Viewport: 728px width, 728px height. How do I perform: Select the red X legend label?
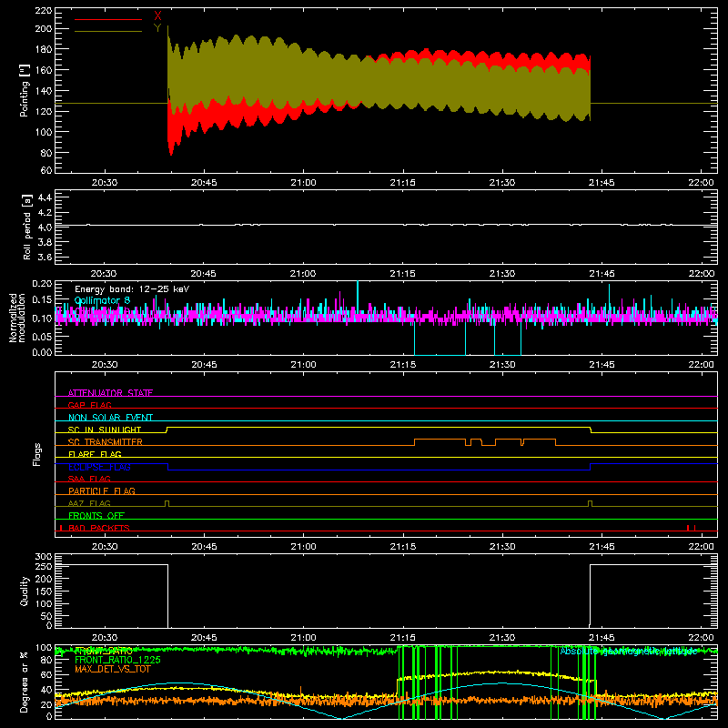point(157,16)
